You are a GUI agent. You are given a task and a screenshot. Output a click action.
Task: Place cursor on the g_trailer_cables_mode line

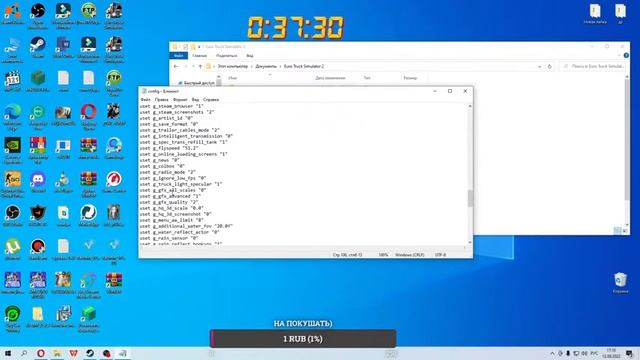(x=180, y=130)
